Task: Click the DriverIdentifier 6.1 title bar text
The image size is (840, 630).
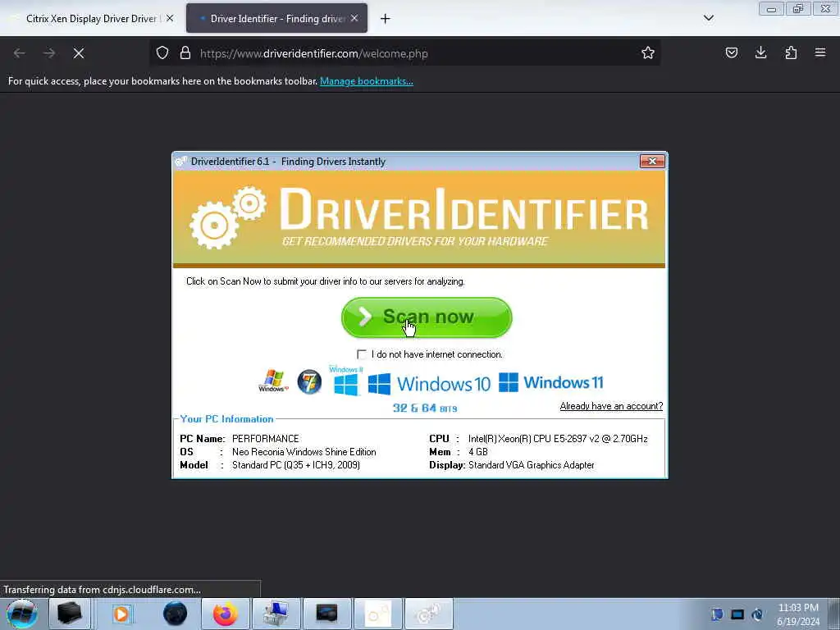Action: click(x=288, y=162)
